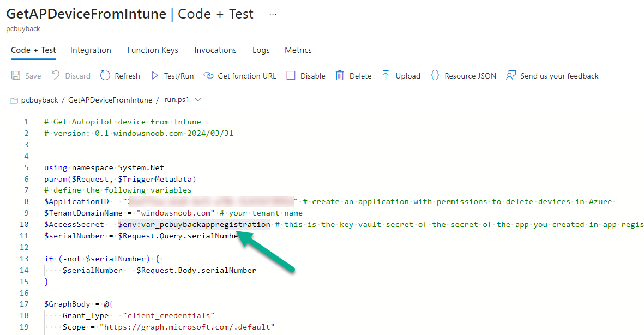
Task: Expand the run.ps1 file dropdown
Action: [x=198, y=100]
